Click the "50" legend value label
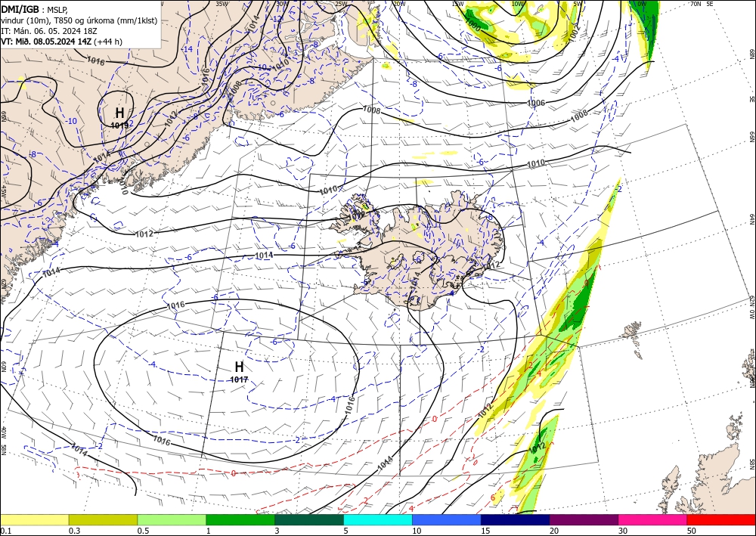Viewport: 756px width, 536px height. [x=692, y=531]
